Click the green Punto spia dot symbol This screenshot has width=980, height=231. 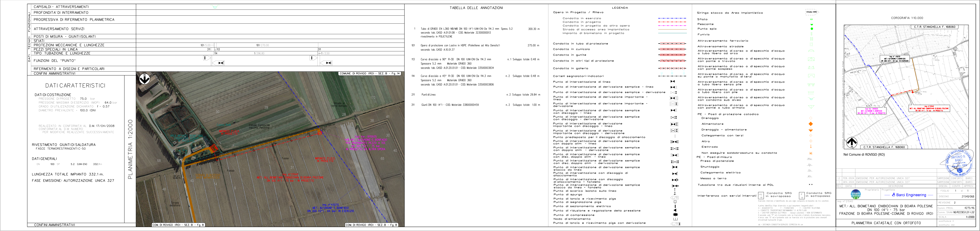coord(812,29)
